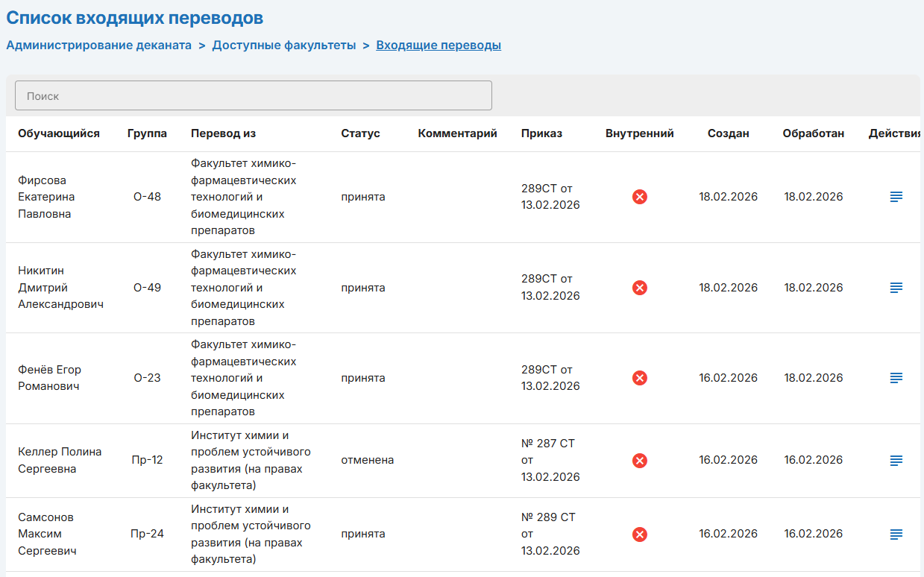Sort by Обработан column header
Screen dimensions: 924x577
click(813, 133)
